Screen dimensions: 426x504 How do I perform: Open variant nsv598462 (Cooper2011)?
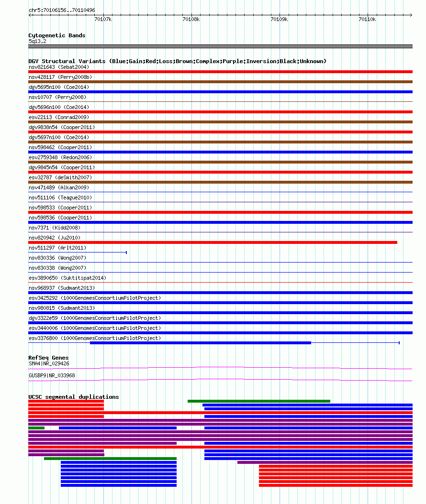coord(60,147)
